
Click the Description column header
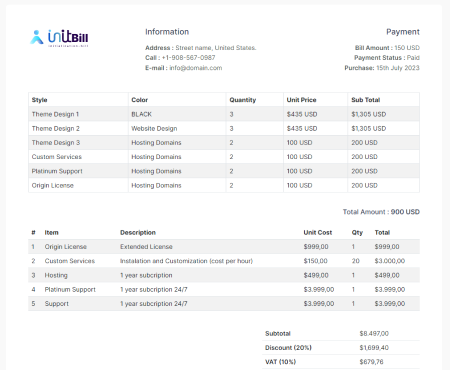(138, 233)
